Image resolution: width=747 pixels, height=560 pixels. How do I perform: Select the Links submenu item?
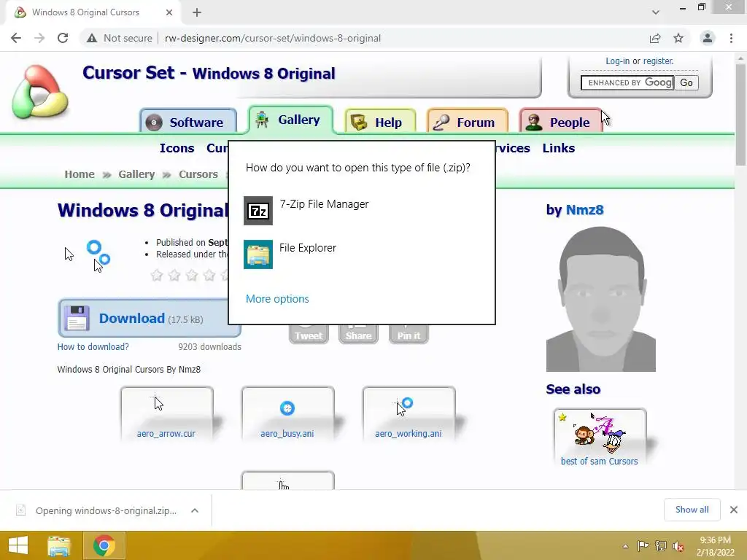coord(558,148)
